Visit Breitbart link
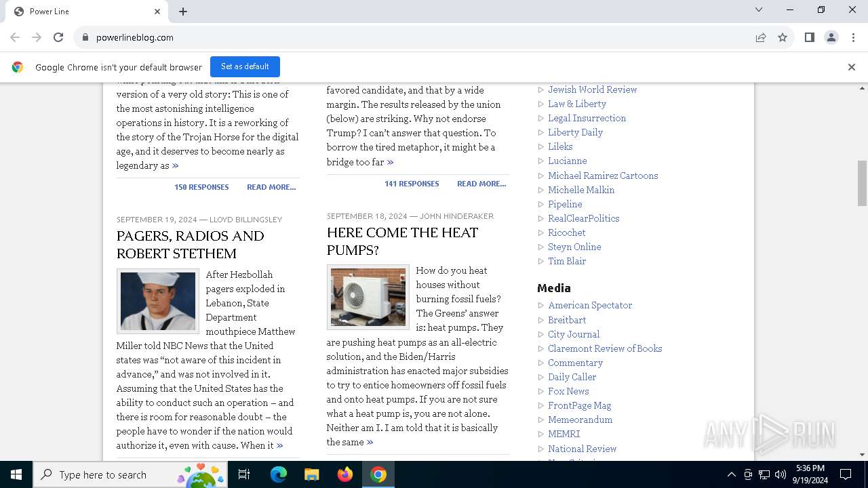 point(567,320)
